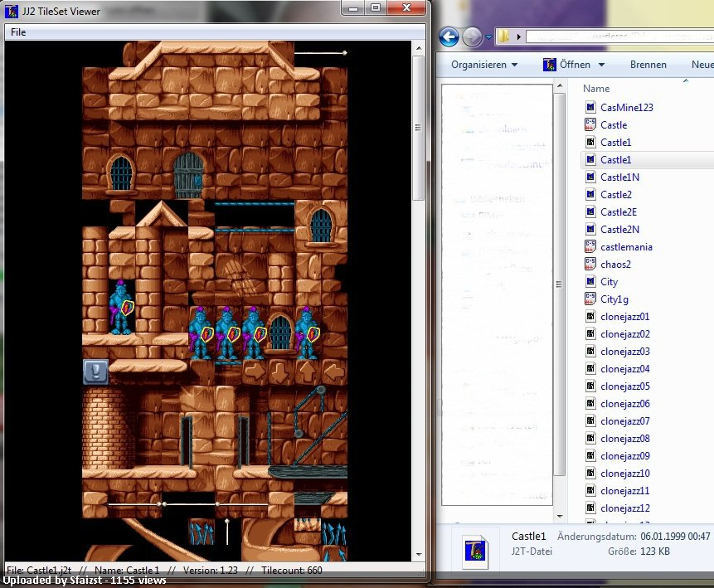Click the JJ2 TileSet Viewer title icon
Image resolution: width=714 pixels, height=588 pixels.
[x=12, y=11]
